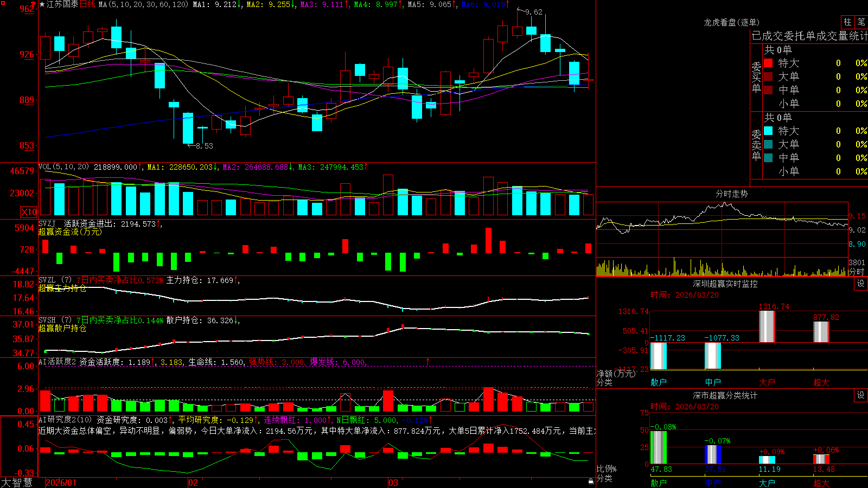Image resolution: width=868 pixels, height=488 pixels.
Task: Jump to the 2026/01 date marker
Action: (x=61, y=483)
